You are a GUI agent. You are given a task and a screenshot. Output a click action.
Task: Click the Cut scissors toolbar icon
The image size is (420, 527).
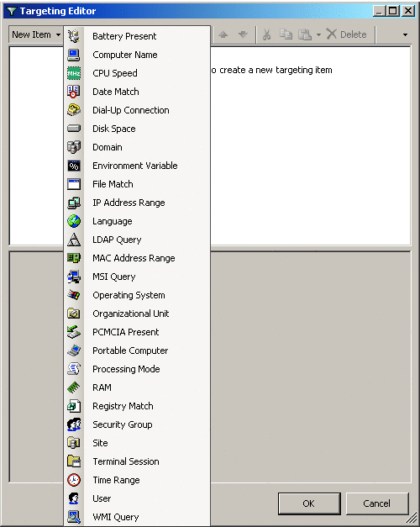[x=267, y=34]
